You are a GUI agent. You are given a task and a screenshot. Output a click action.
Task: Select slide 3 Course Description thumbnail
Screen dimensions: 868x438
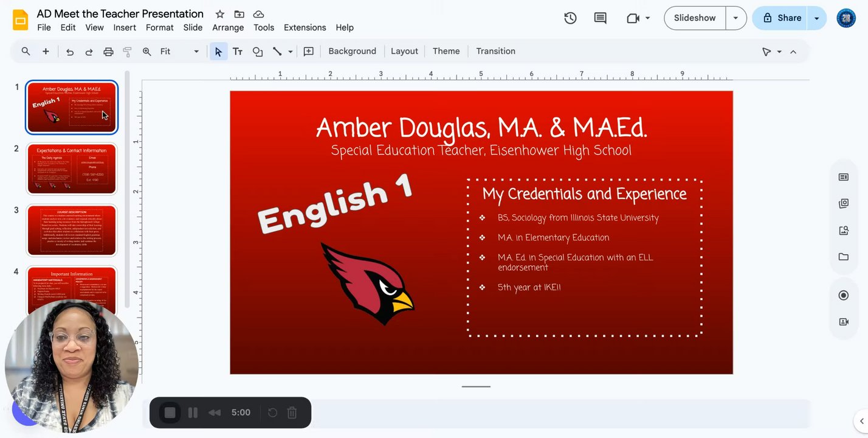pos(72,230)
